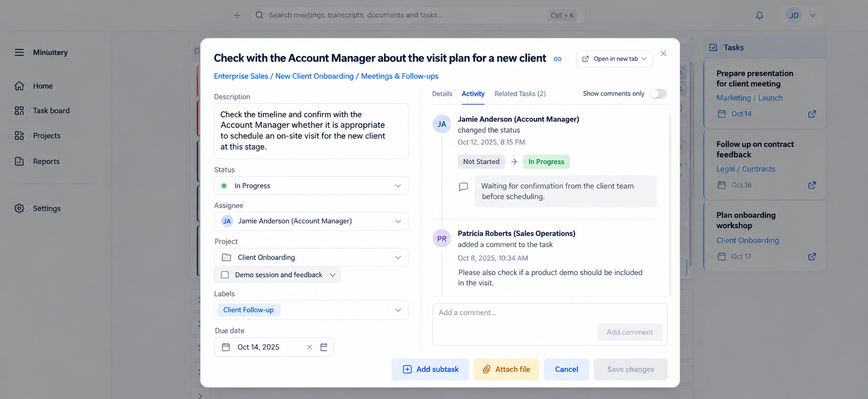The height and width of the screenshot is (399, 868).
Task: Click the Description text area
Action: [x=311, y=131]
